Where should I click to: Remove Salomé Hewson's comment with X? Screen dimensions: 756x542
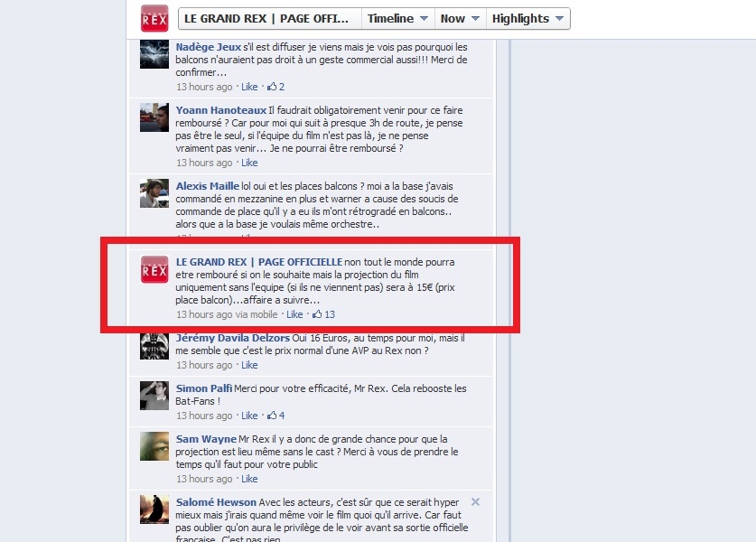(475, 502)
